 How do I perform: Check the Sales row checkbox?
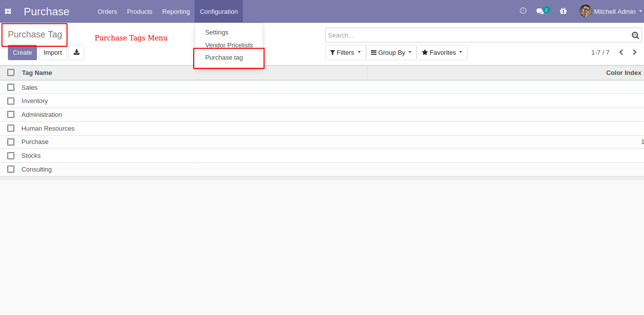click(x=11, y=87)
